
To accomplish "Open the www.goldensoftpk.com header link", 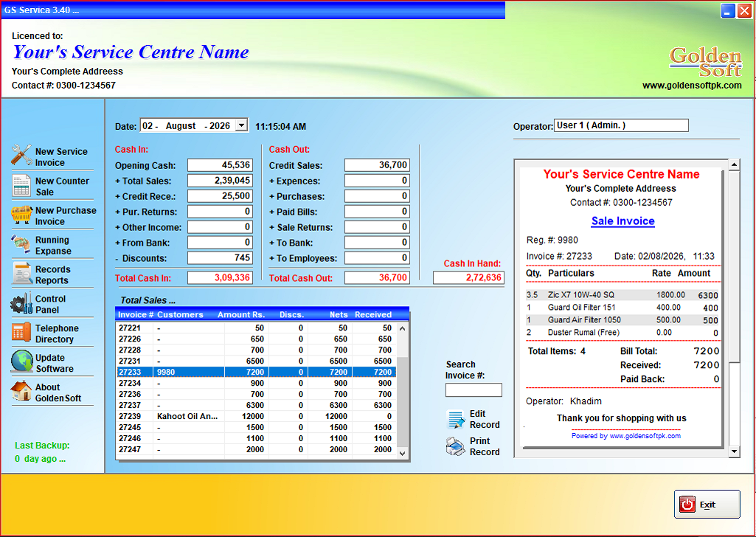I will tap(692, 86).
